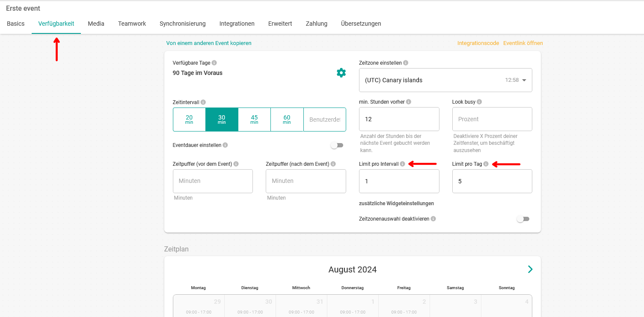Show info icon next to Look busy
This screenshot has width=644, height=317.
[479, 102]
